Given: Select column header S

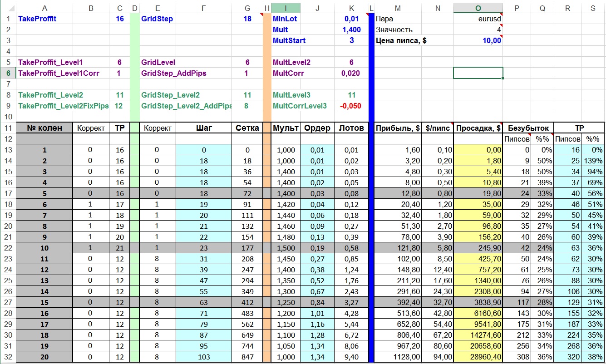Looking at the screenshot, I should (593, 8).
